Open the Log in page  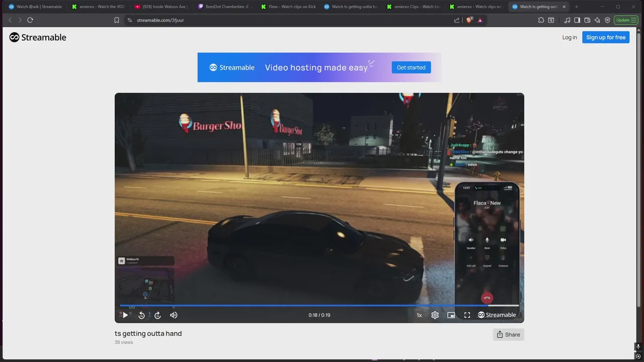(x=570, y=37)
